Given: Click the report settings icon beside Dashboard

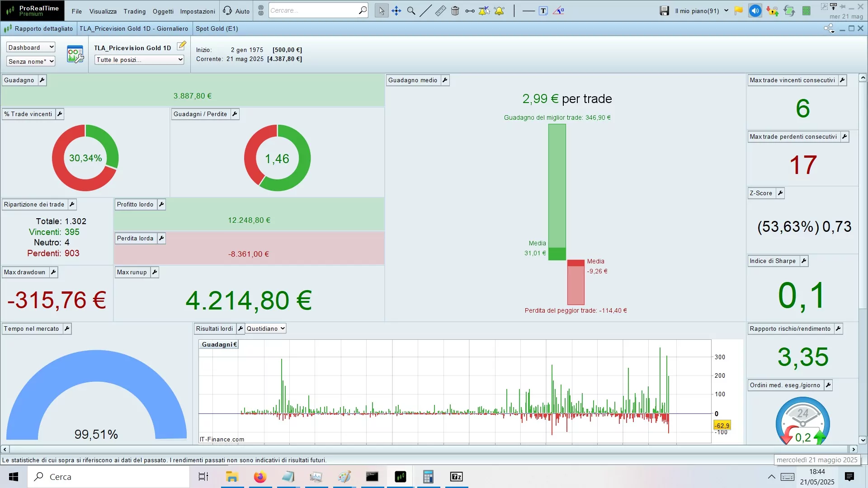Looking at the screenshot, I should [75, 54].
